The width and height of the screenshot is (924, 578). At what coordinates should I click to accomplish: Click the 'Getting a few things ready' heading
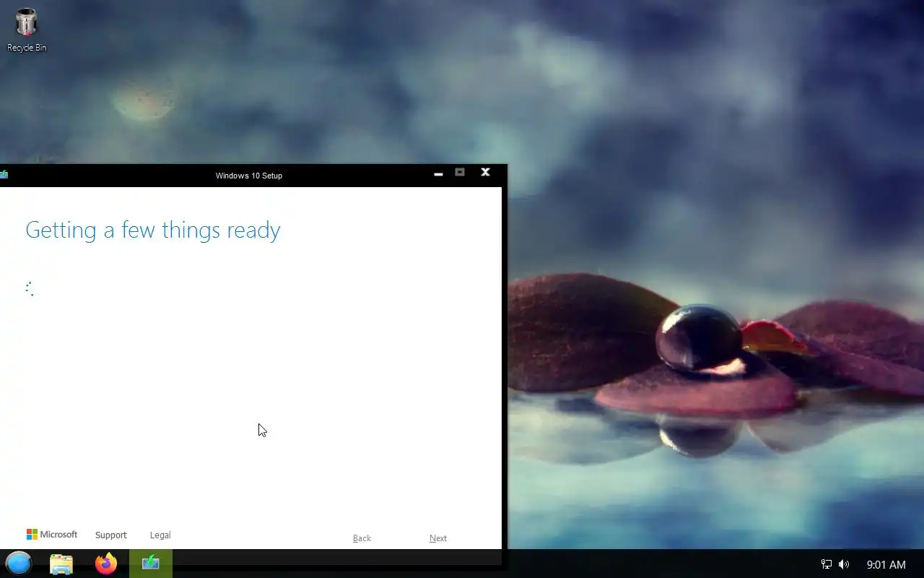[153, 230]
